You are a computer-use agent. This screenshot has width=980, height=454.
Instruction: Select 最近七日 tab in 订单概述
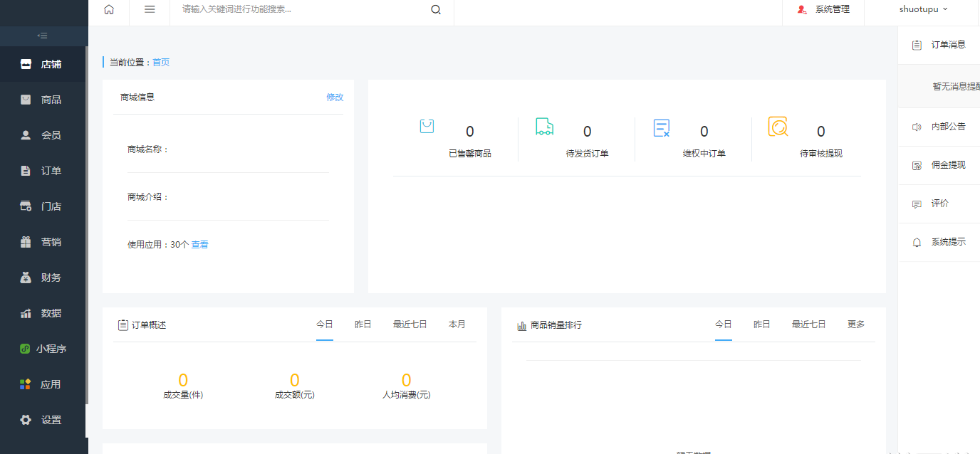point(410,324)
